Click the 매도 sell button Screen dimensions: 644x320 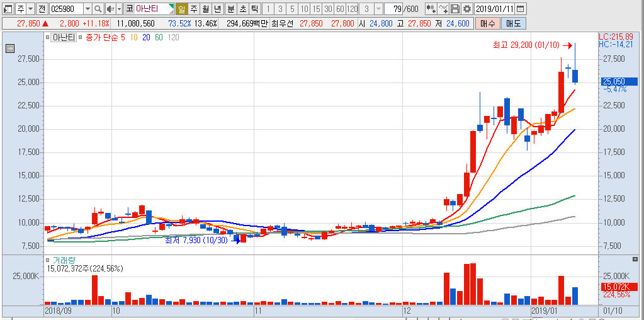514,23
